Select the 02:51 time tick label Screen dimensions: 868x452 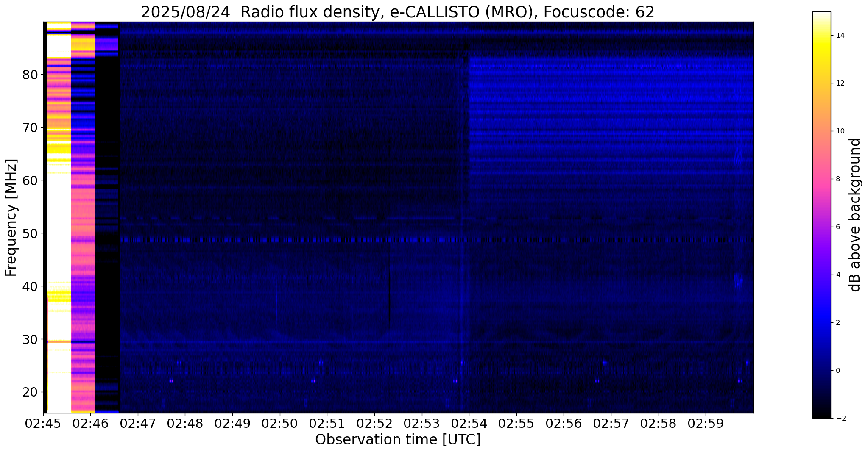(x=327, y=424)
